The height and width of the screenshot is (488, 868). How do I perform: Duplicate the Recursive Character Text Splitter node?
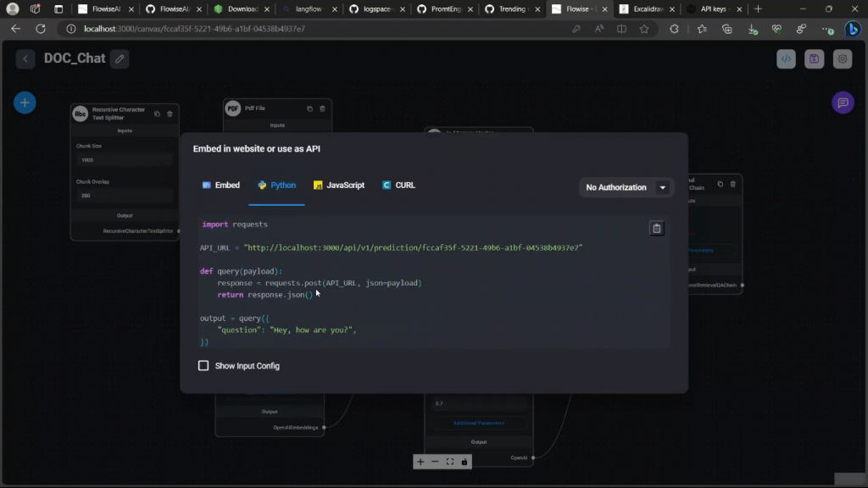pos(157,114)
